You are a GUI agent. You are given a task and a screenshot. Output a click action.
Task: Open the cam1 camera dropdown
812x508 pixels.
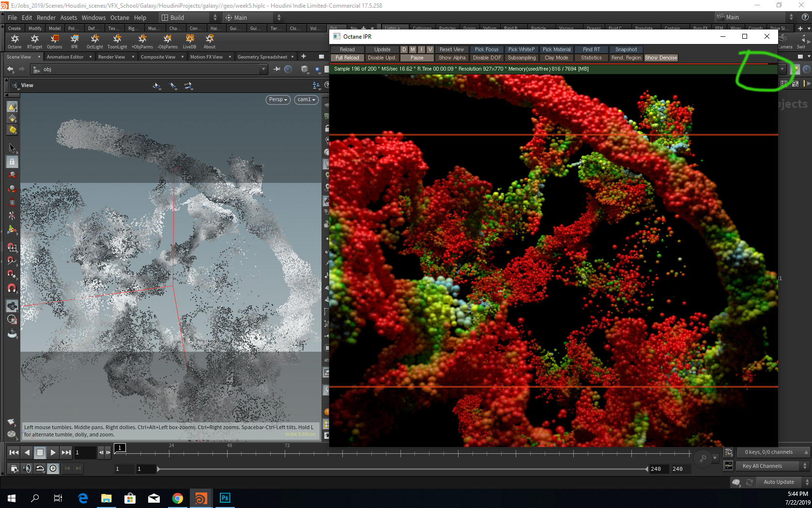click(306, 100)
